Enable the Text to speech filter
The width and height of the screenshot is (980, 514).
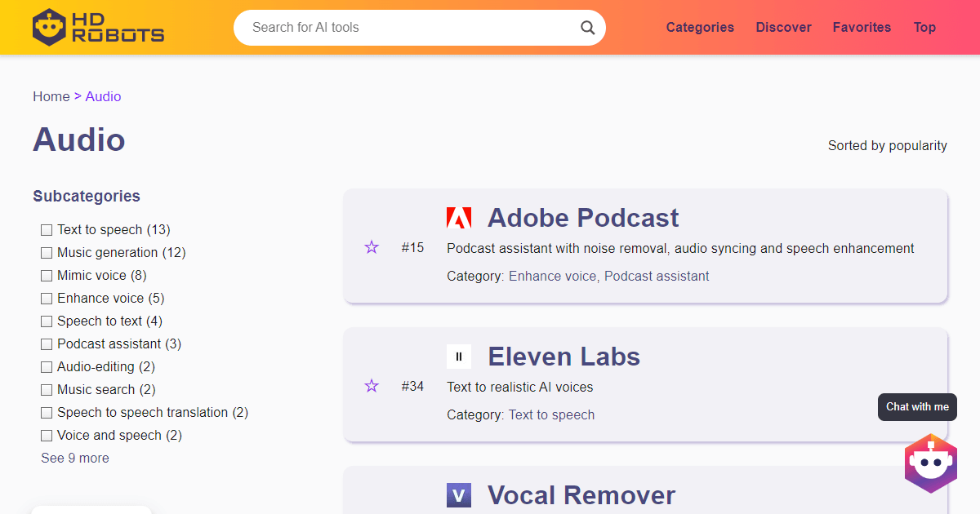(x=46, y=229)
